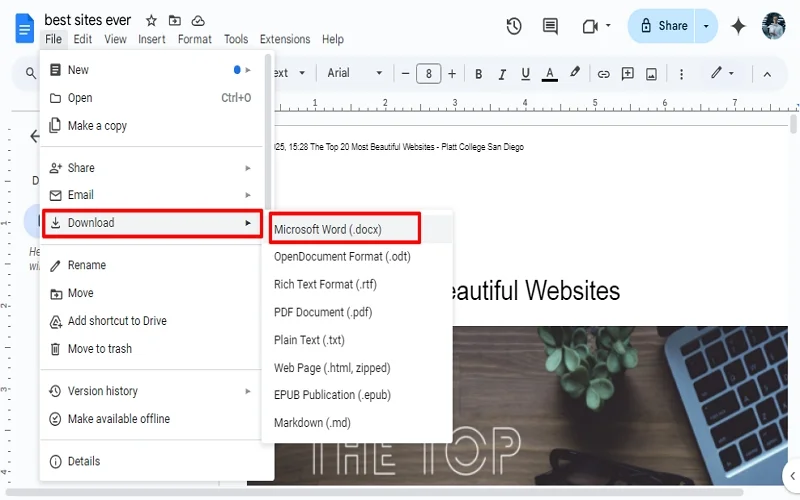
Task: Click the back arrow in left outline panel
Action: (x=34, y=136)
